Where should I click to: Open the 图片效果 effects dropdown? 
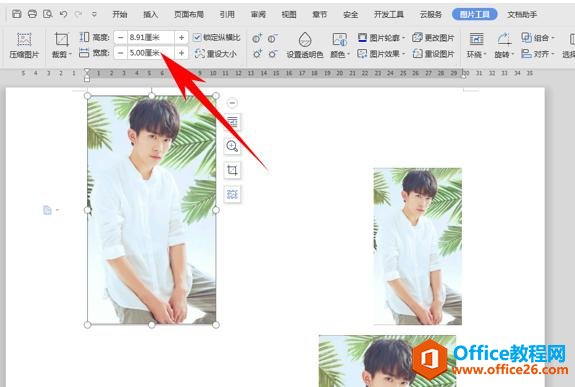tap(381, 54)
